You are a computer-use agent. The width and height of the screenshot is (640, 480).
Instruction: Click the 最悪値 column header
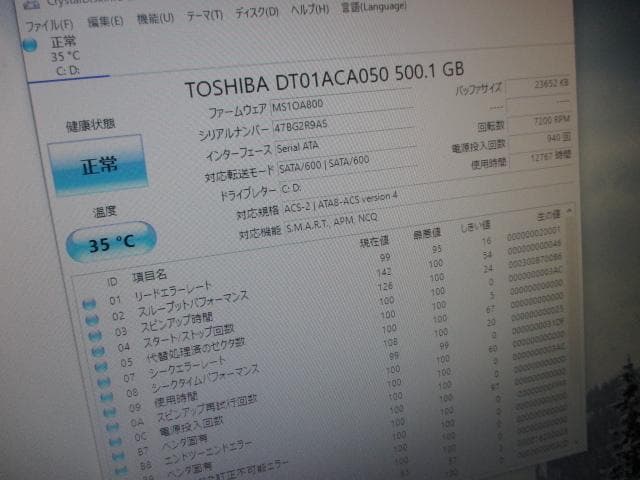pos(427,233)
